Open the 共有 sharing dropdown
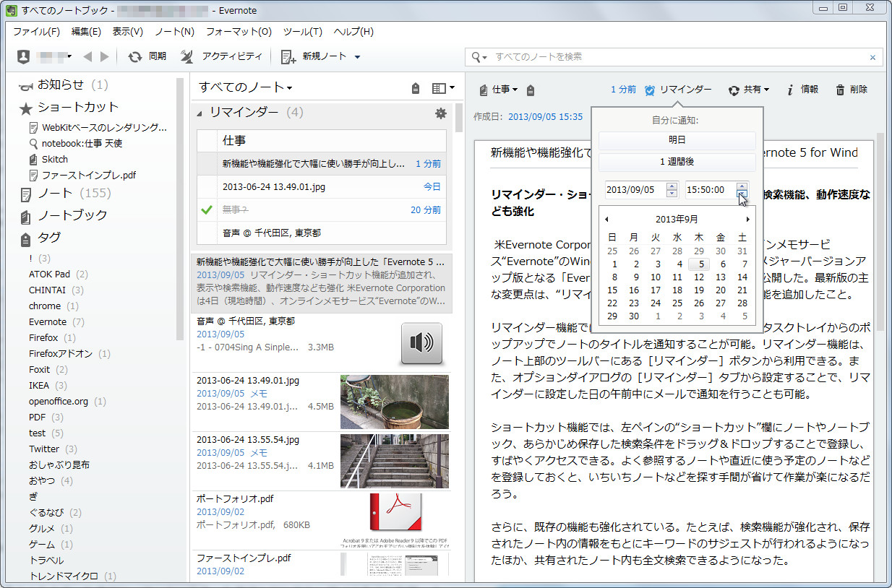 tap(752, 90)
